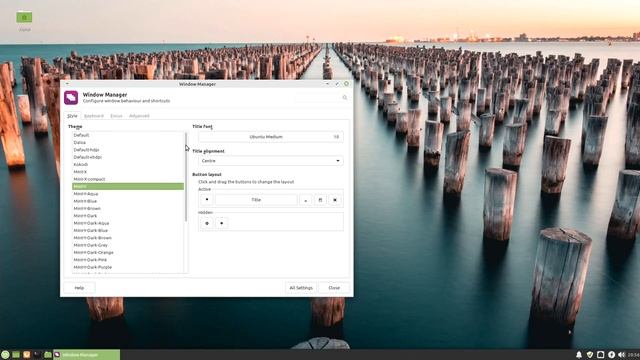The height and width of the screenshot is (360, 640).
Task: Click the close button in Active layout
Action: [x=335, y=200]
